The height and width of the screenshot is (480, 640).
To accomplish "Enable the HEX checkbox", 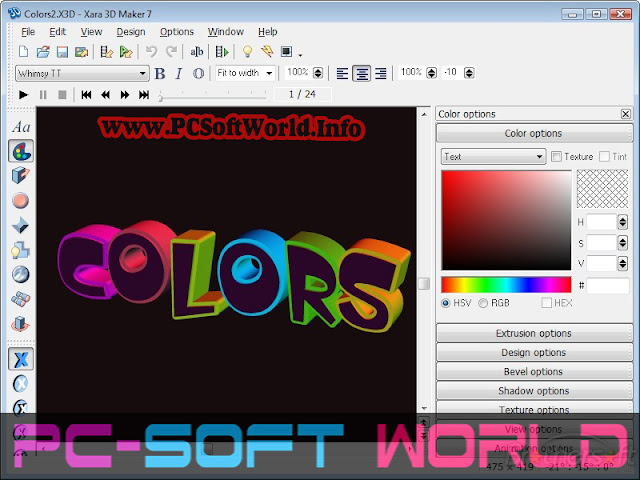I will click(547, 303).
